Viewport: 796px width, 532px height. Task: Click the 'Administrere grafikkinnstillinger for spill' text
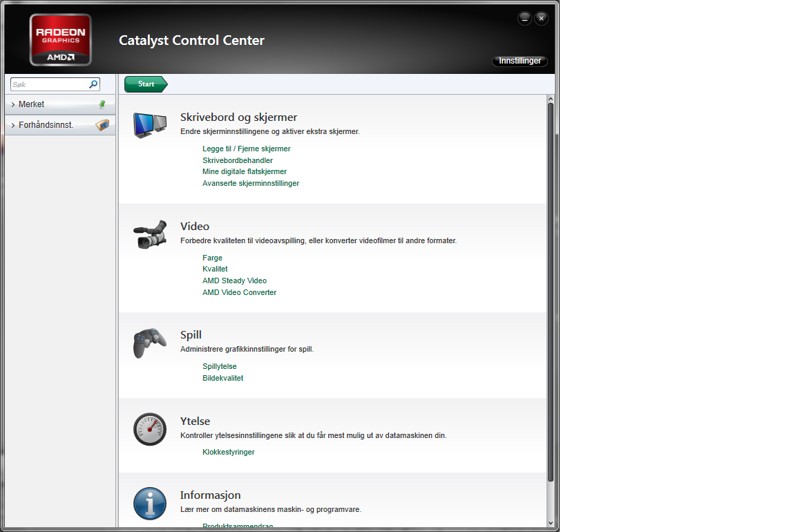tap(247, 349)
